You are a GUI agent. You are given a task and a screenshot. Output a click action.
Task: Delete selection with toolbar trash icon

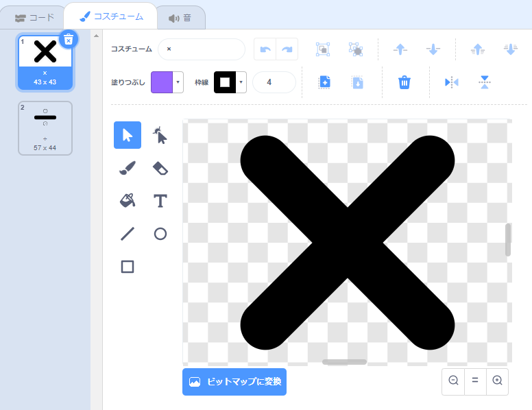click(404, 82)
